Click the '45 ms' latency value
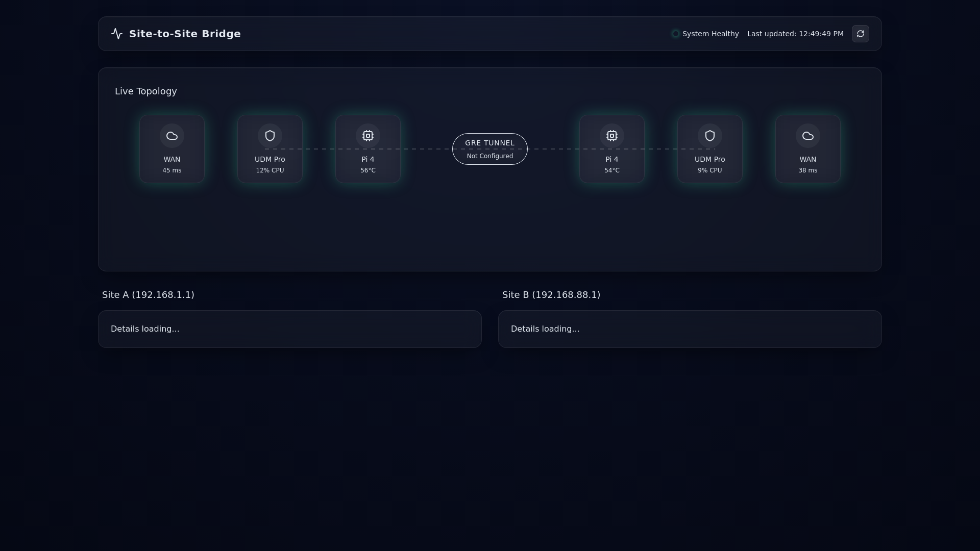 click(x=172, y=170)
